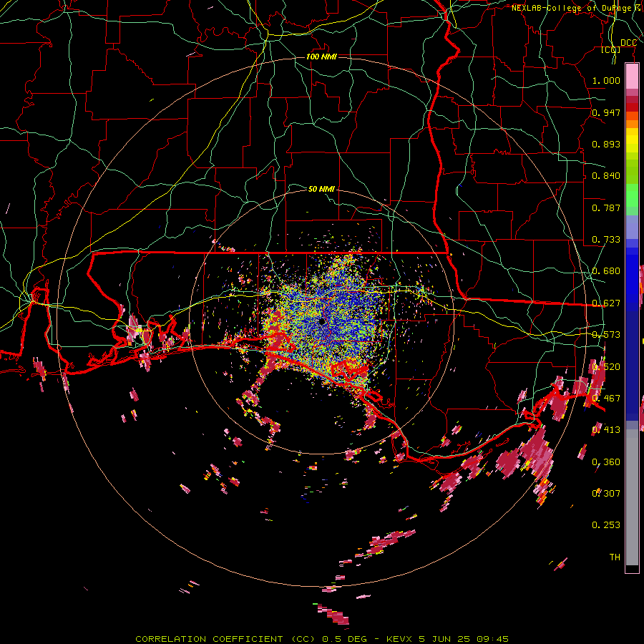644x644 pixels.
Task: Click the 0.627 scale value
Action: coord(606,303)
